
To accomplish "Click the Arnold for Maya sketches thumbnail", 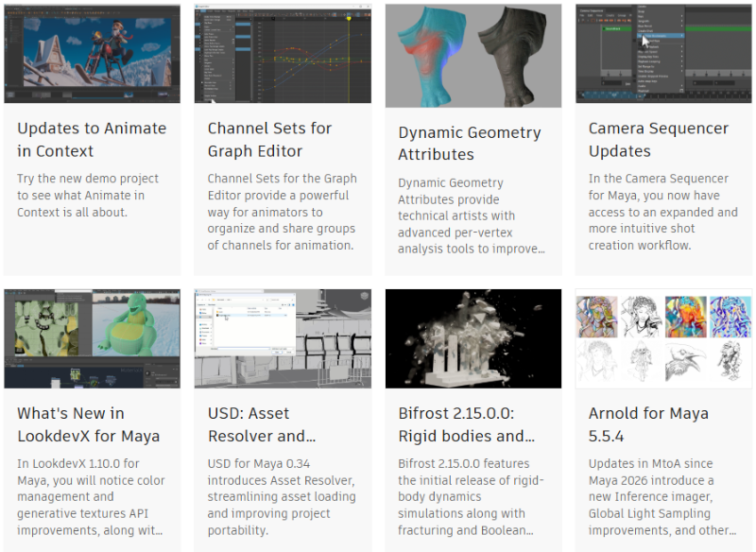I will point(663,338).
